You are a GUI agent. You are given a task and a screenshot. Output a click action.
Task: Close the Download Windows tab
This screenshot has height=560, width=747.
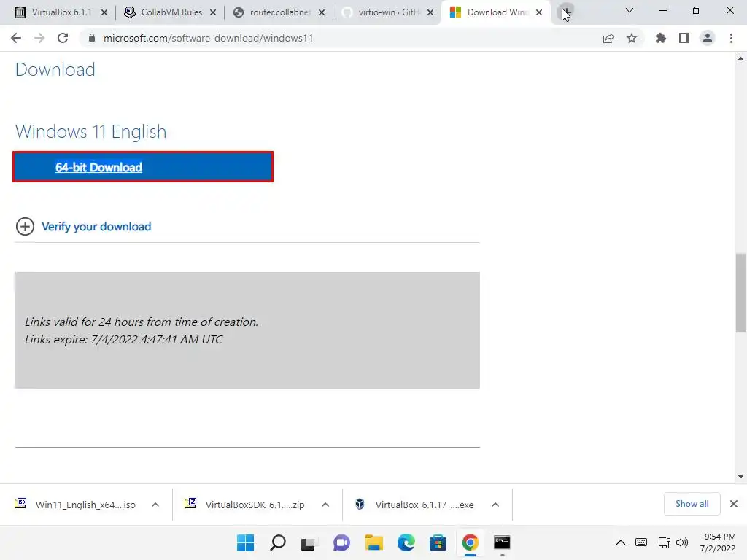pos(539,12)
